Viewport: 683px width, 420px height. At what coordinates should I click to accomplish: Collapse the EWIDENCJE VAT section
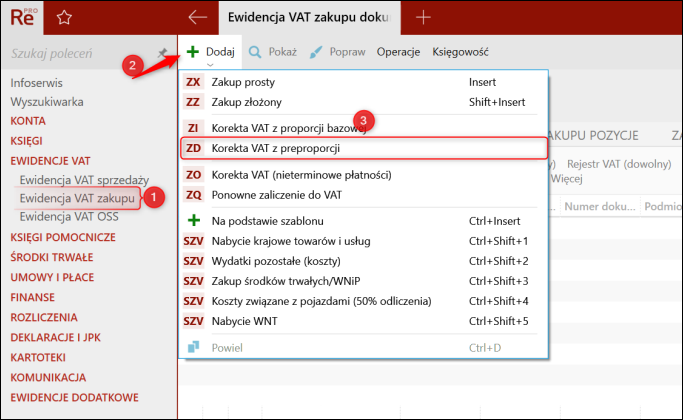click(x=51, y=161)
